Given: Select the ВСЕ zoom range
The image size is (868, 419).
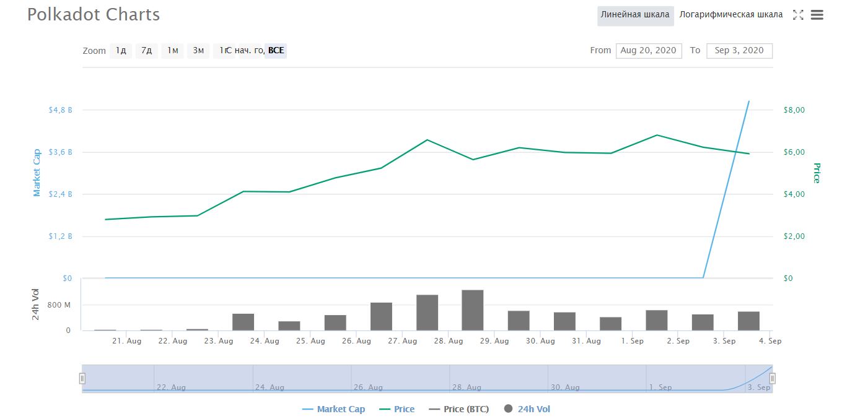Looking at the screenshot, I should (x=276, y=51).
